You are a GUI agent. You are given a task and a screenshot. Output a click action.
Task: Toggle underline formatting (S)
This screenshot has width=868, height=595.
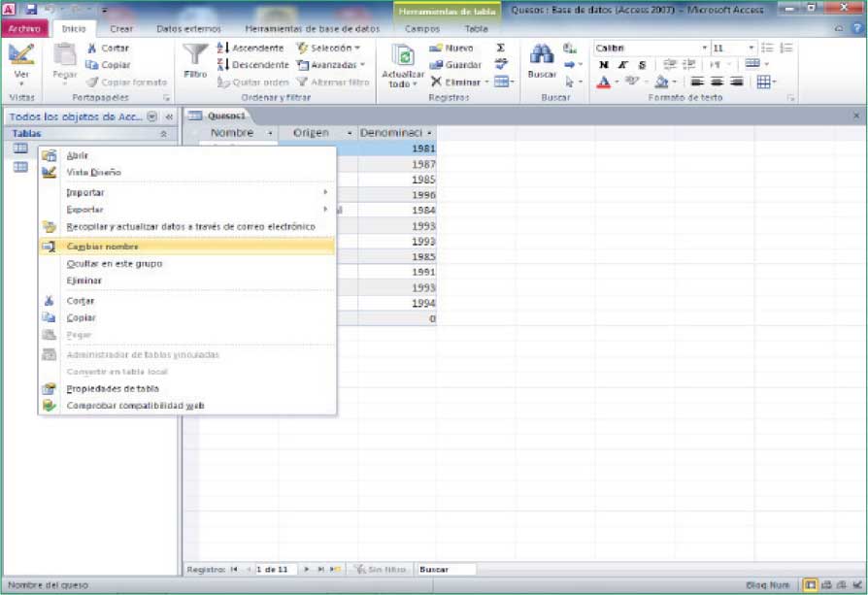click(x=641, y=65)
